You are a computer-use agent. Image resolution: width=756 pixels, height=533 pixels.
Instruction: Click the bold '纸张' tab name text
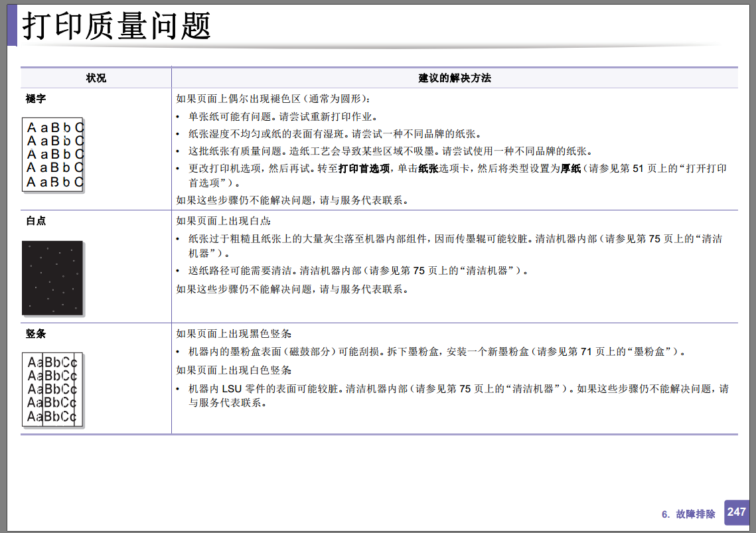pyautogui.click(x=429, y=169)
